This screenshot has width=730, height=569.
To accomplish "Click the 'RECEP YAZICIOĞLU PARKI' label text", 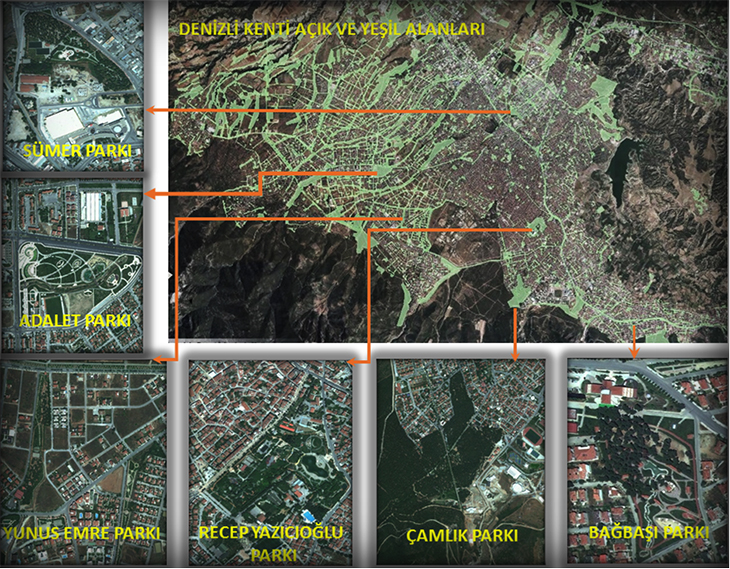I will point(271,543).
